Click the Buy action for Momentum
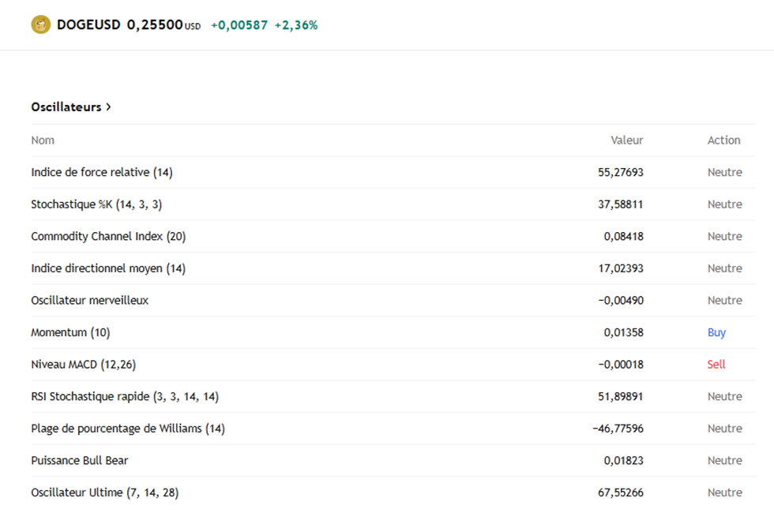The width and height of the screenshot is (774, 532). tap(716, 332)
